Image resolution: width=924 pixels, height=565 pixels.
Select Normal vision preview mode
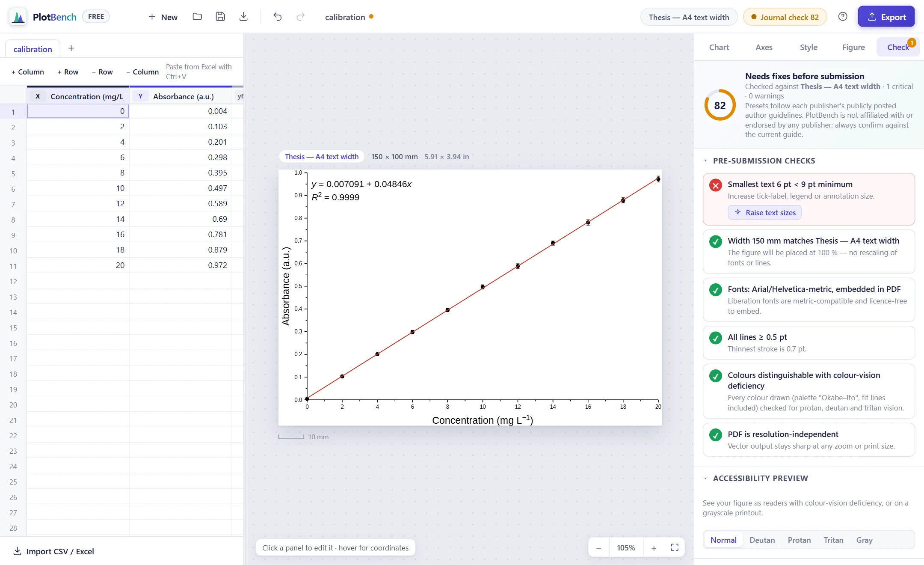pos(723,540)
